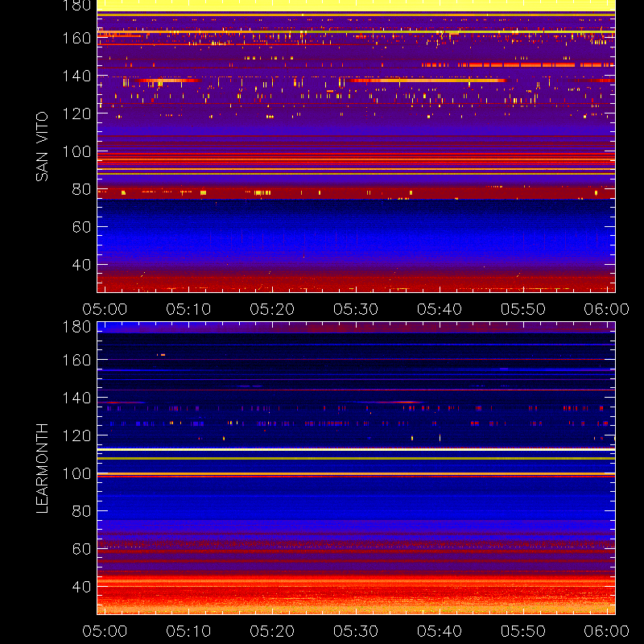Select the 80 tick label on San Vito plot
The width and height of the screenshot is (644, 644).
click(x=81, y=189)
